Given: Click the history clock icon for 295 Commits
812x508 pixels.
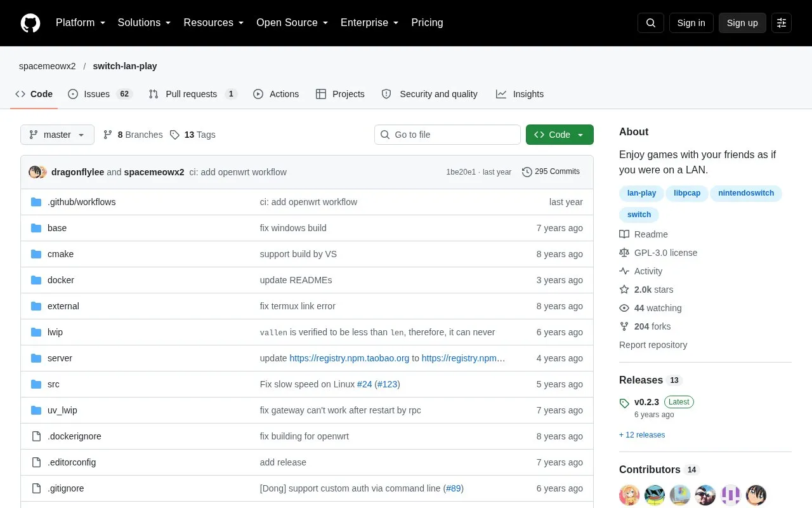Looking at the screenshot, I should pyautogui.click(x=527, y=171).
